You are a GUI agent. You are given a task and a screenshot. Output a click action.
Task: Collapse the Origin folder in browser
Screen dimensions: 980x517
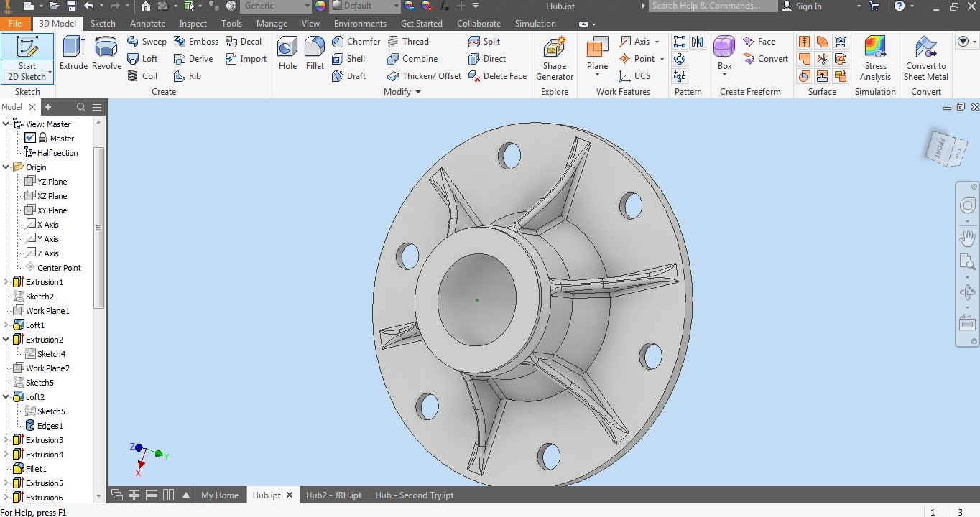click(6, 167)
